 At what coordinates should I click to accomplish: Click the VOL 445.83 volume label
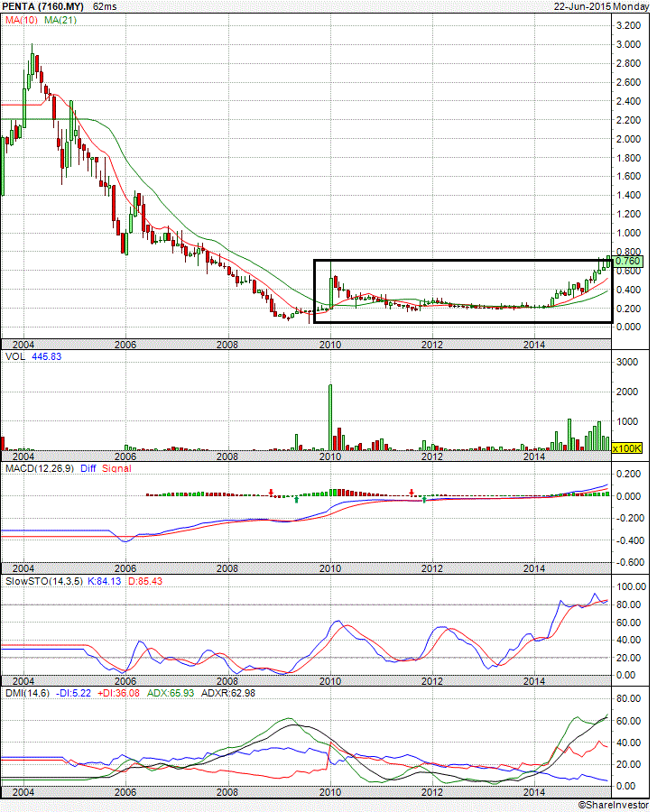tap(33, 356)
